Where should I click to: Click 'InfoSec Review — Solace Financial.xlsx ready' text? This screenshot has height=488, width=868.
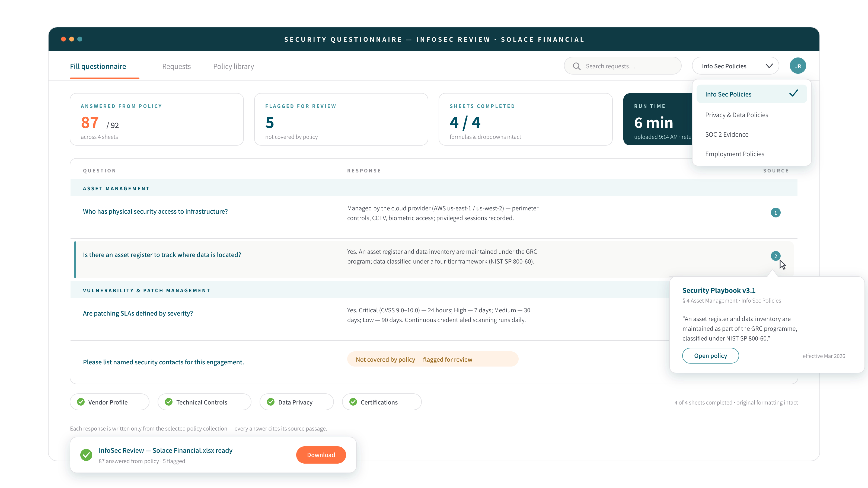point(165,450)
